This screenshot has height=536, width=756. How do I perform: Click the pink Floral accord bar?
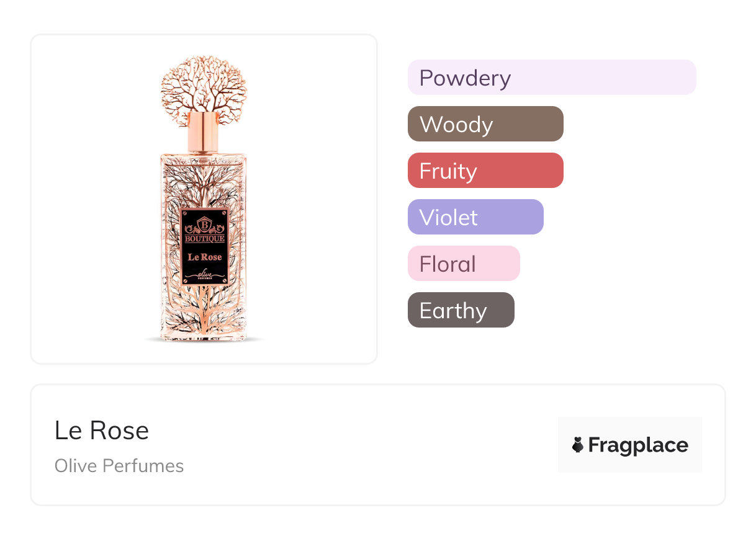463,264
